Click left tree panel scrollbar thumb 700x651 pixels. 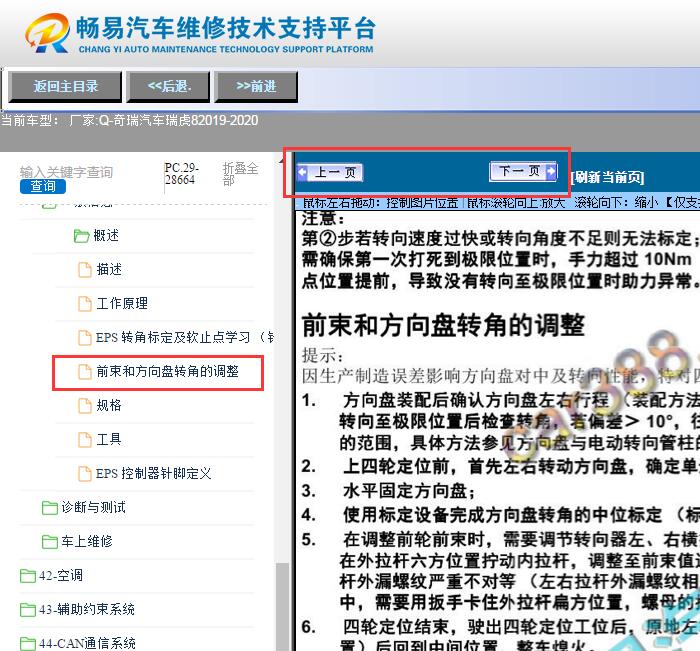(282, 606)
